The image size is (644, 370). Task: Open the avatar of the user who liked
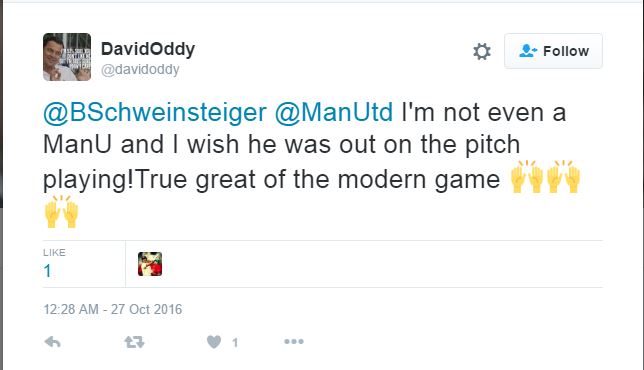150,264
